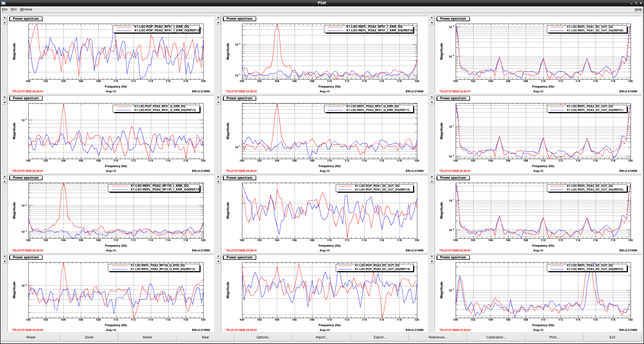Select the REFL_PDA2_DC_OUT_DQ legend box
644x344 pixels.
pos(587,108)
